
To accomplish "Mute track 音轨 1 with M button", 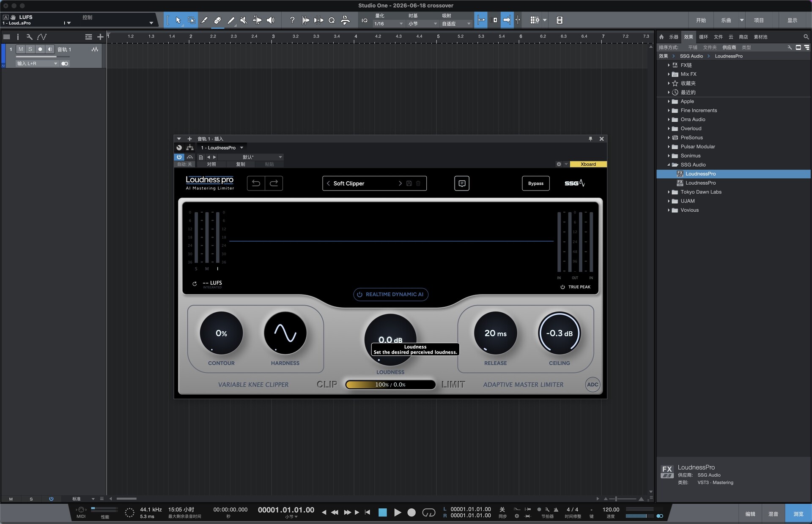I will [21, 49].
